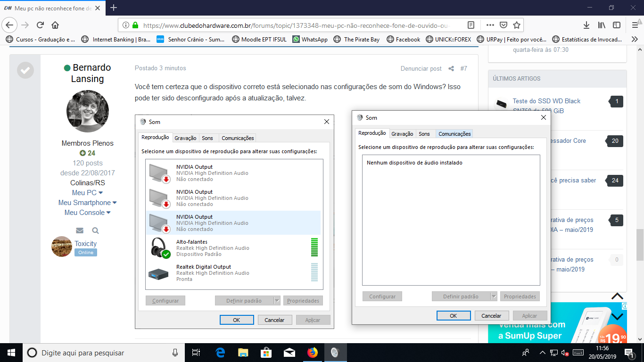Show site identity info icon
Image resolution: width=644 pixels, height=362 pixels.
[126, 25]
